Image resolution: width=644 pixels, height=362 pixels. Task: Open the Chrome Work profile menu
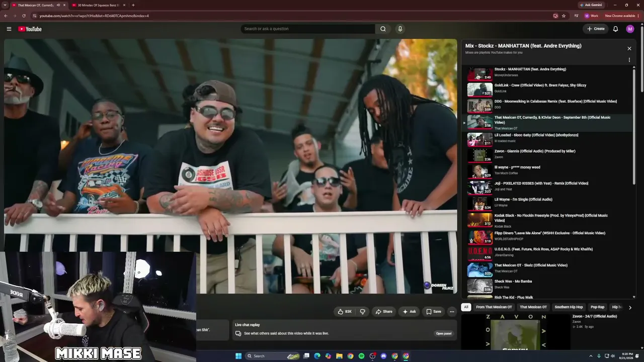click(591, 16)
